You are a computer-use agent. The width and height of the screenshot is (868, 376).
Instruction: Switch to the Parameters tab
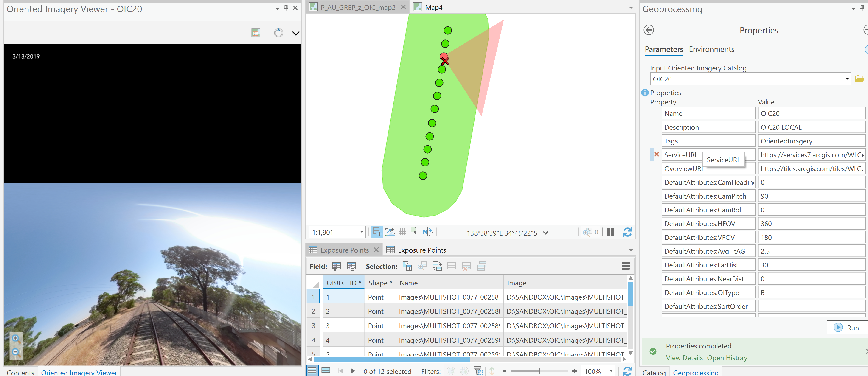coord(663,49)
